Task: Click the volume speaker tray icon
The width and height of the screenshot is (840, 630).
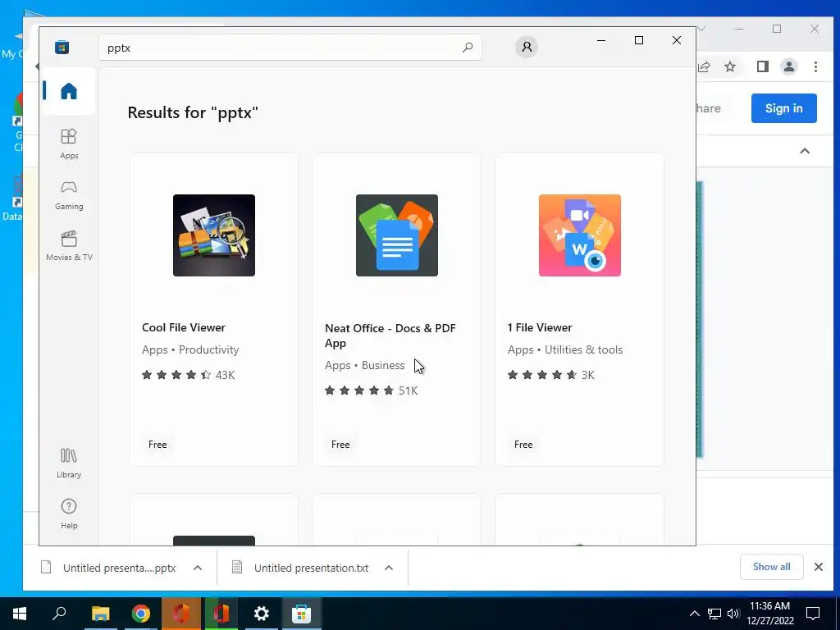Action: (x=733, y=614)
